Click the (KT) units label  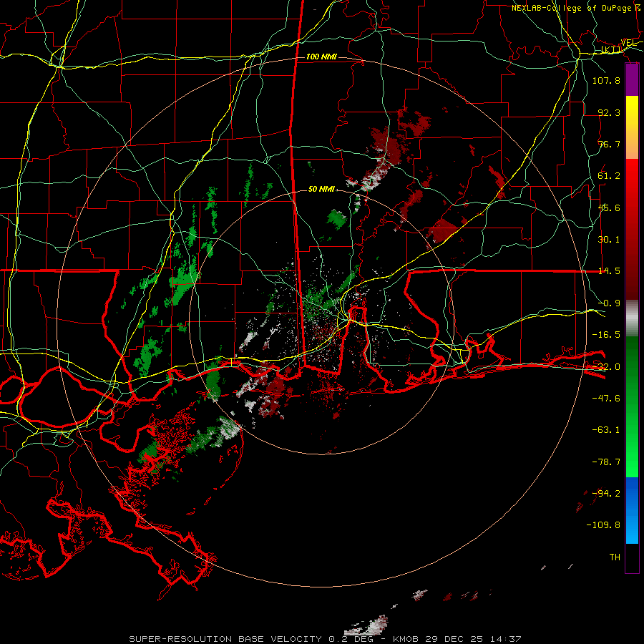611,49
